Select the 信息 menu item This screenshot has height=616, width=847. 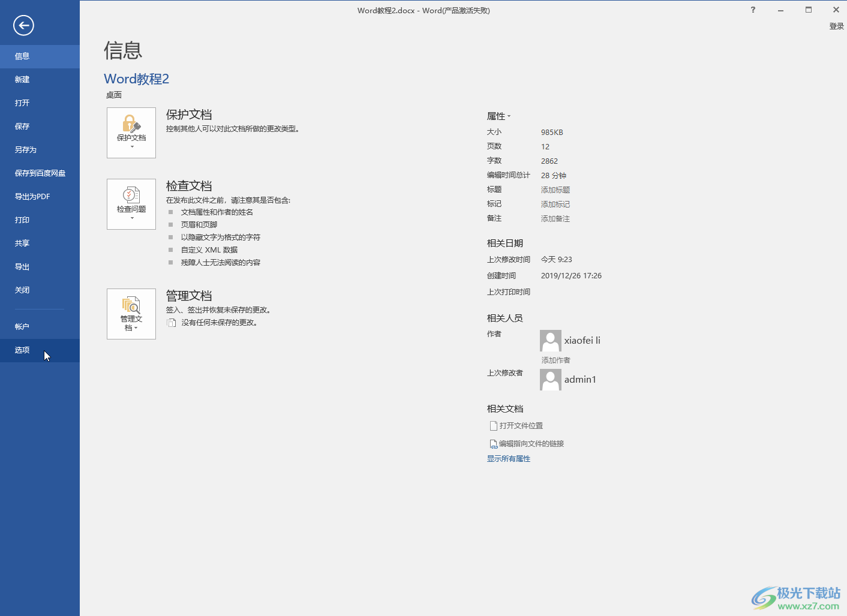[40, 56]
